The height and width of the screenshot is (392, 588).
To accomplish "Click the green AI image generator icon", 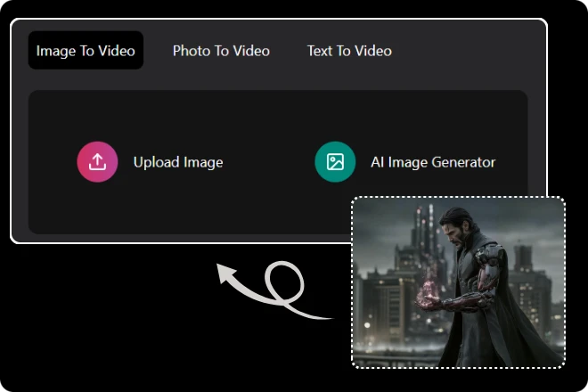I will [335, 161].
